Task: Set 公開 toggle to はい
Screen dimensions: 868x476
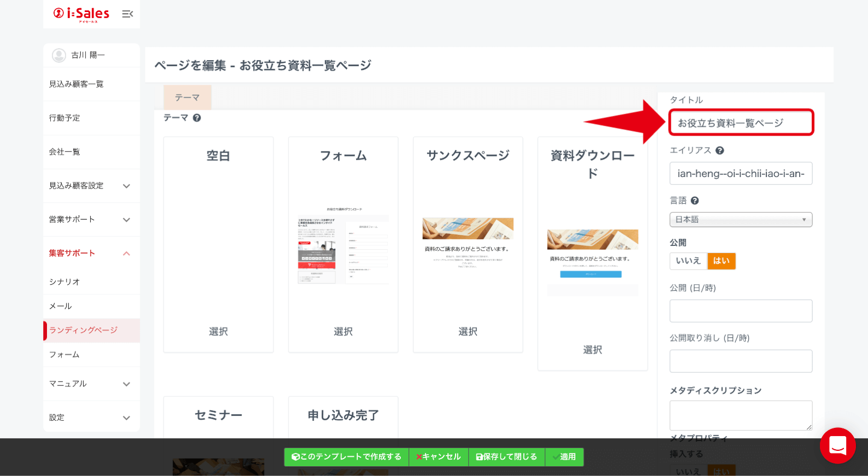Action: pos(721,261)
